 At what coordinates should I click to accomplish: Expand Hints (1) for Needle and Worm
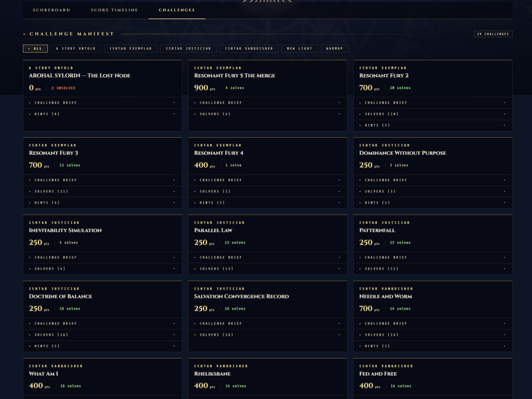pos(433,346)
